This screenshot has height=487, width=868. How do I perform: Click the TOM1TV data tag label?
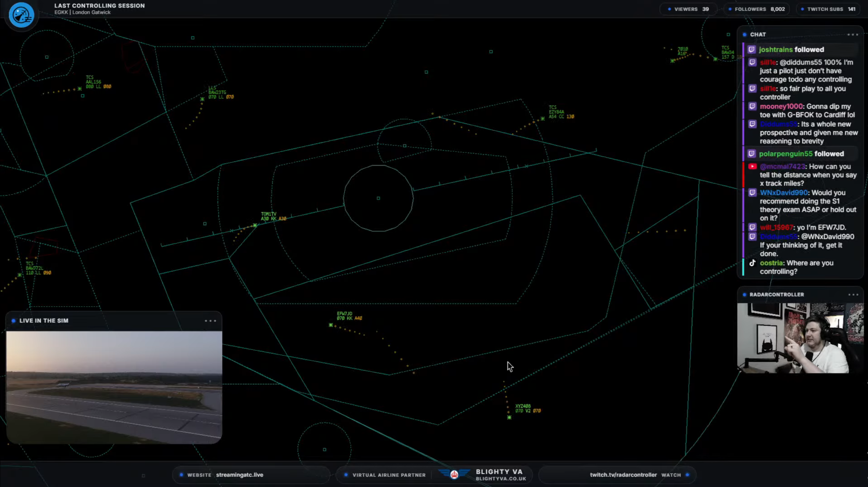(273, 216)
